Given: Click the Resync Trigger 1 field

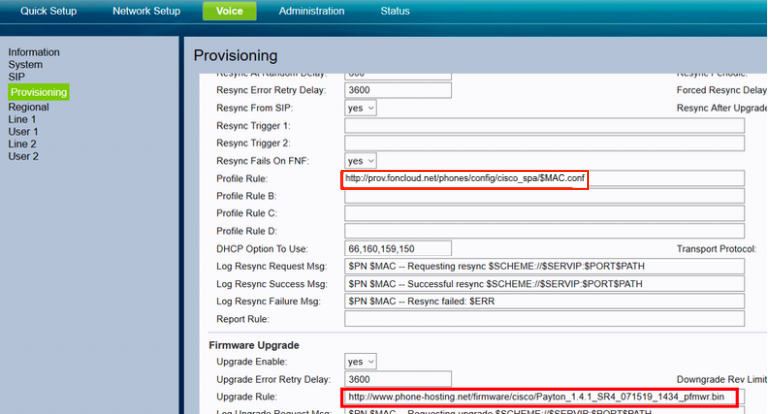Looking at the screenshot, I should coord(544,125).
